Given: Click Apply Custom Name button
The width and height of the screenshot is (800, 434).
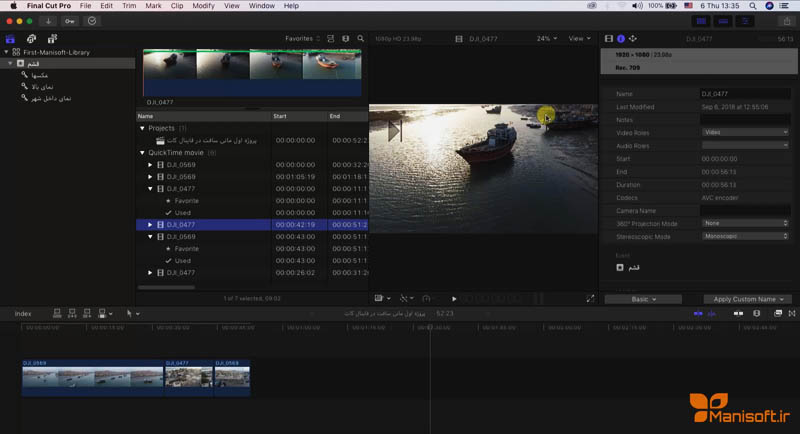Looking at the screenshot, I should pos(748,299).
